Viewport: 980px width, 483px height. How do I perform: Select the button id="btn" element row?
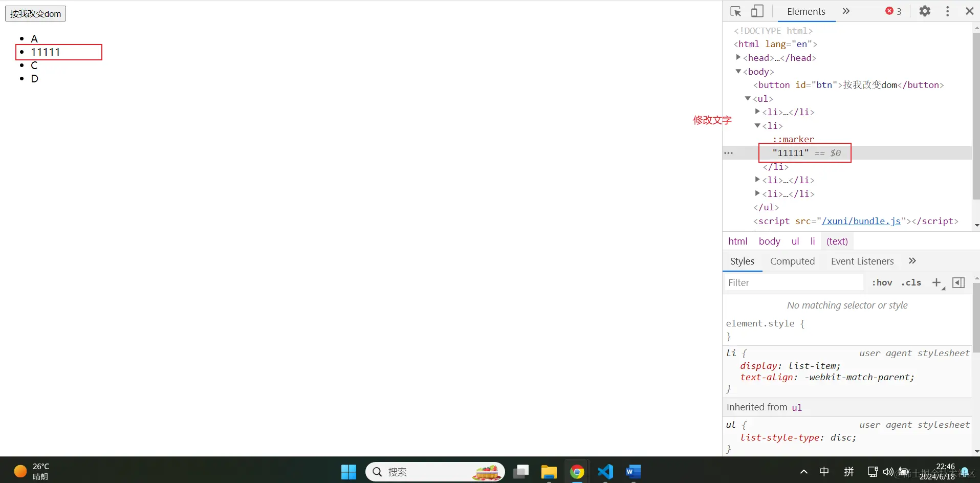point(848,85)
